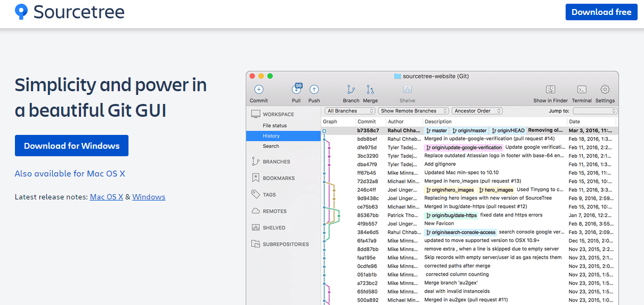This screenshot has width=644, height=305.
Task: Click the Workspace monitor icon in sidebar
Action: (255, 114)
